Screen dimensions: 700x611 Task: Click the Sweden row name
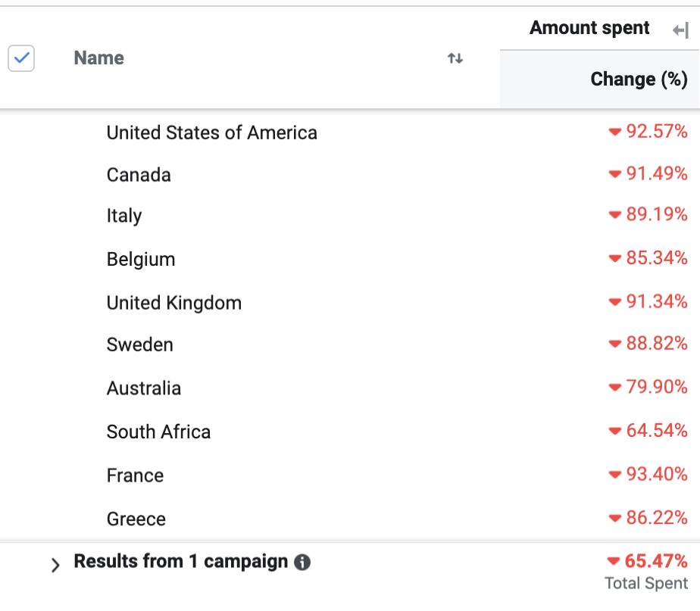(140, 345)
